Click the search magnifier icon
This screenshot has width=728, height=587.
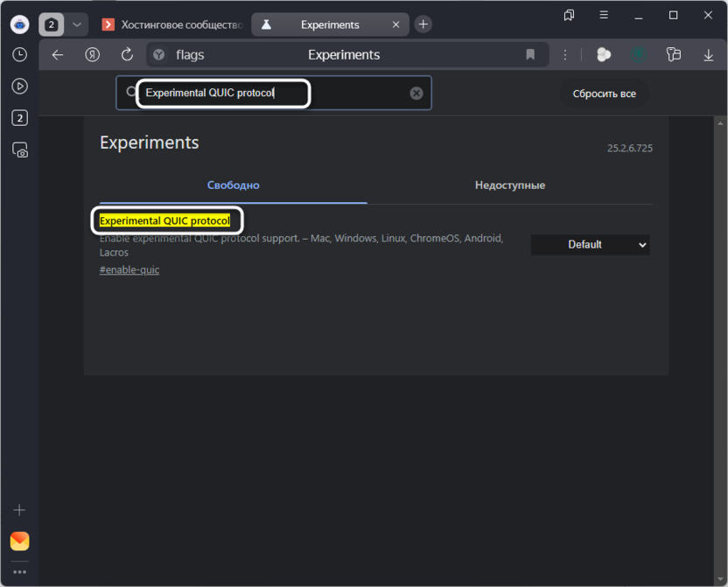131,91
